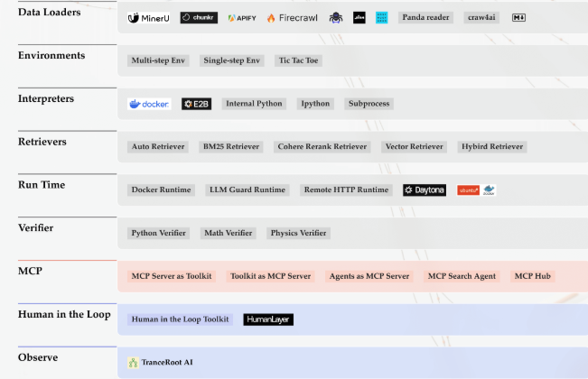This screenshot has width=588, height=379.
Task: Select the MCP Server as Toolkit tag
Action: pyautogui.click(x=172, y=276)
